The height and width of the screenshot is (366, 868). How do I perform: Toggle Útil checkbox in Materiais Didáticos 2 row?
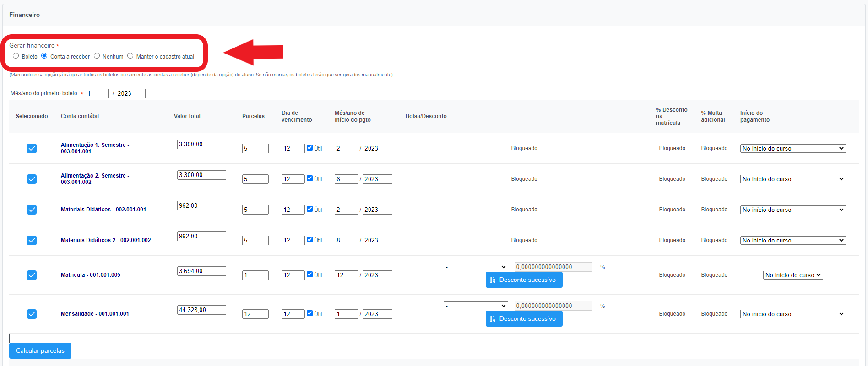310,240
